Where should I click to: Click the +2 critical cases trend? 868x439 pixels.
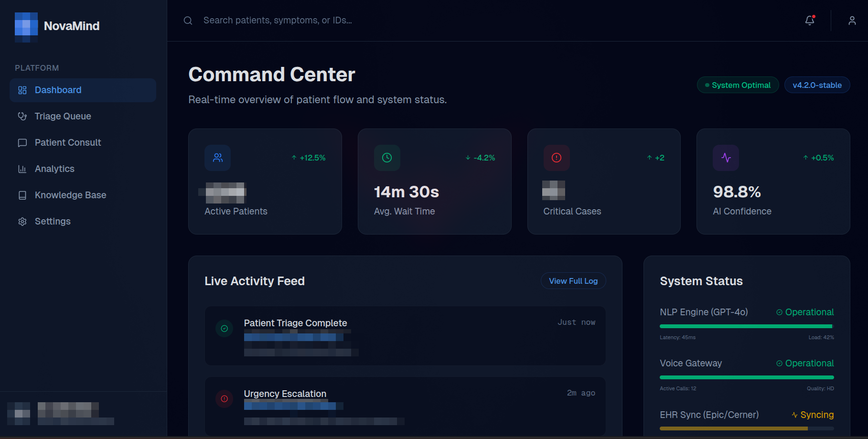[656, 158]
